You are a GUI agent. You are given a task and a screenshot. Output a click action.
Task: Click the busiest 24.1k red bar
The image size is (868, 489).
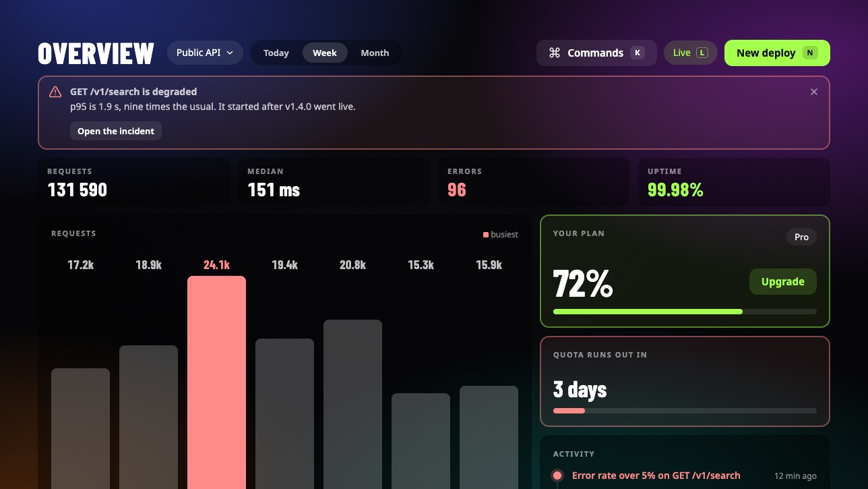tap(216, 382)
